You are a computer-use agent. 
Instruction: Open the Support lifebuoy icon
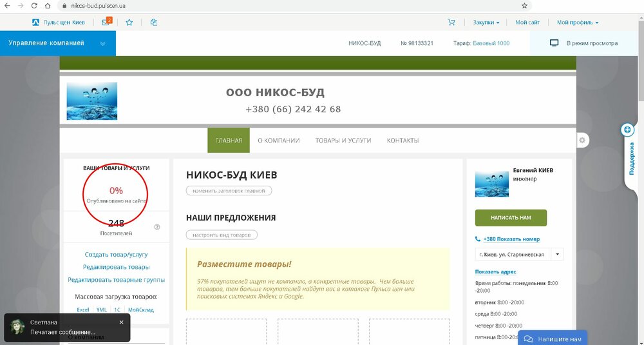[627, 130]
